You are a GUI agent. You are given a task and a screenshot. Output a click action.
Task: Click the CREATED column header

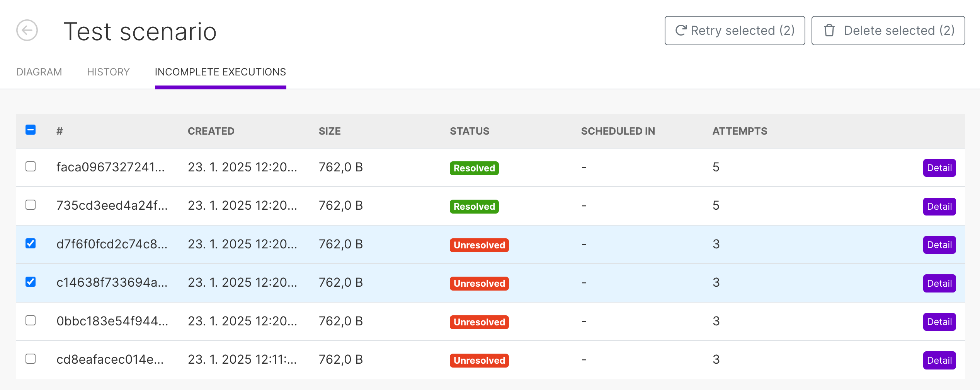211,131
